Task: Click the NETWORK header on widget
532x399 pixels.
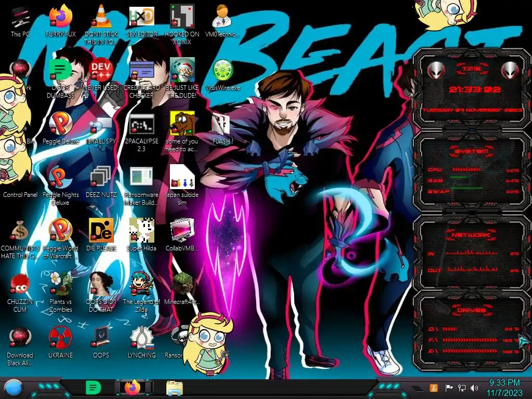Action: tap(471, 235)
